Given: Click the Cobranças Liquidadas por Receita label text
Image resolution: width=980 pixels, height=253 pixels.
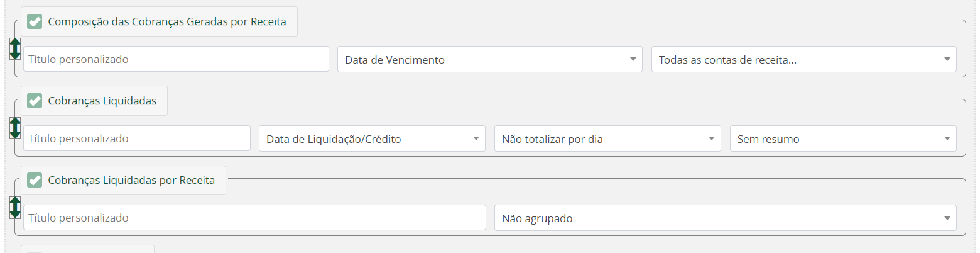Looking at the screenshot, I should tap(131, 180).
